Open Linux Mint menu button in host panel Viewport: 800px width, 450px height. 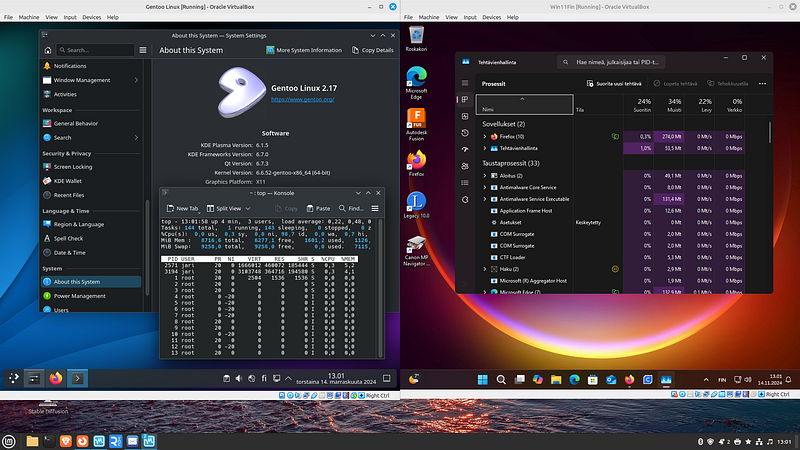tap(9, 441)
